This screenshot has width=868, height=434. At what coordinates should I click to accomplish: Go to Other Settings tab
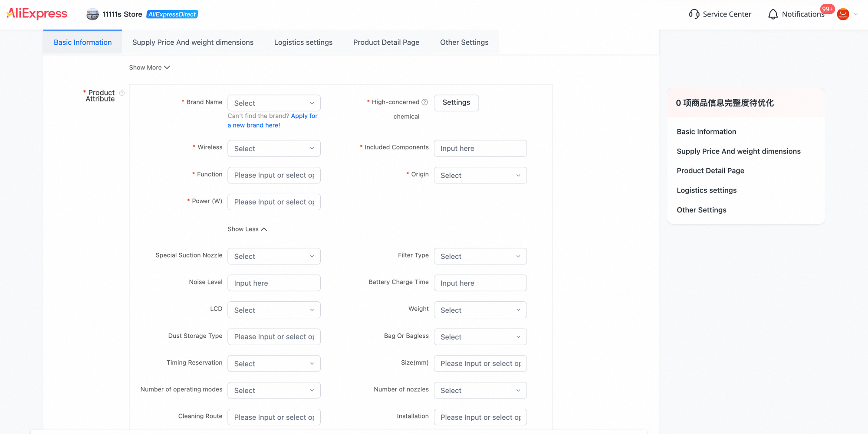click(464, 42)
